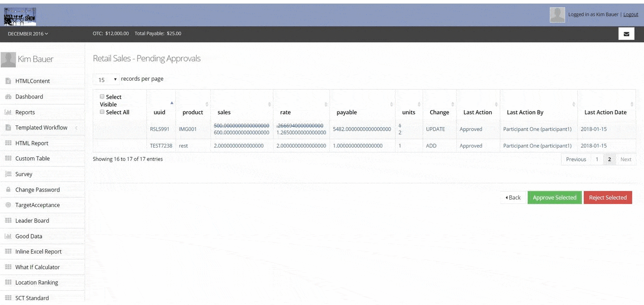
Task: Click Change cell ADD
Action: (432, 146)
